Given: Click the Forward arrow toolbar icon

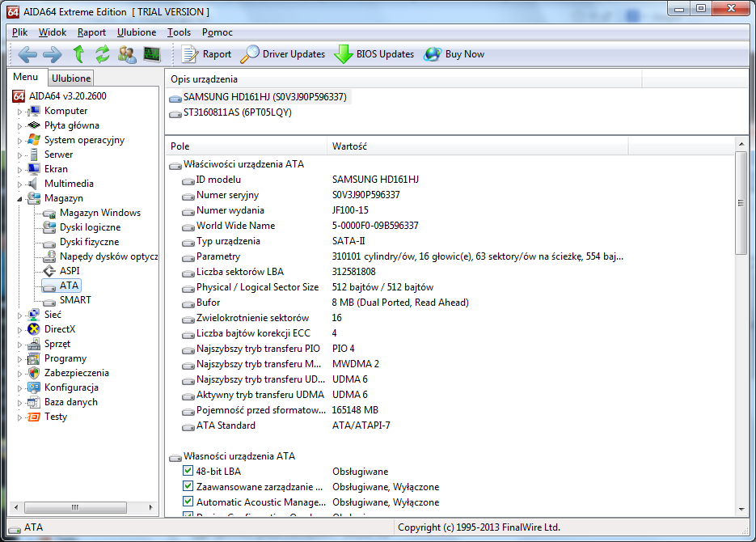Looking at the screenshot, I should pyautogui.click(x=52, y=54).
